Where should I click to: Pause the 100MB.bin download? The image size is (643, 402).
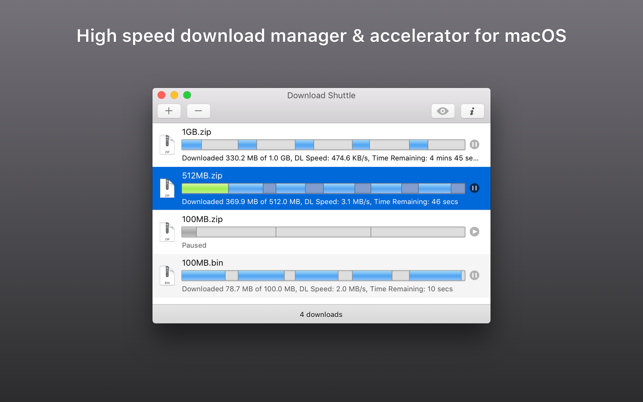(474, 275)
